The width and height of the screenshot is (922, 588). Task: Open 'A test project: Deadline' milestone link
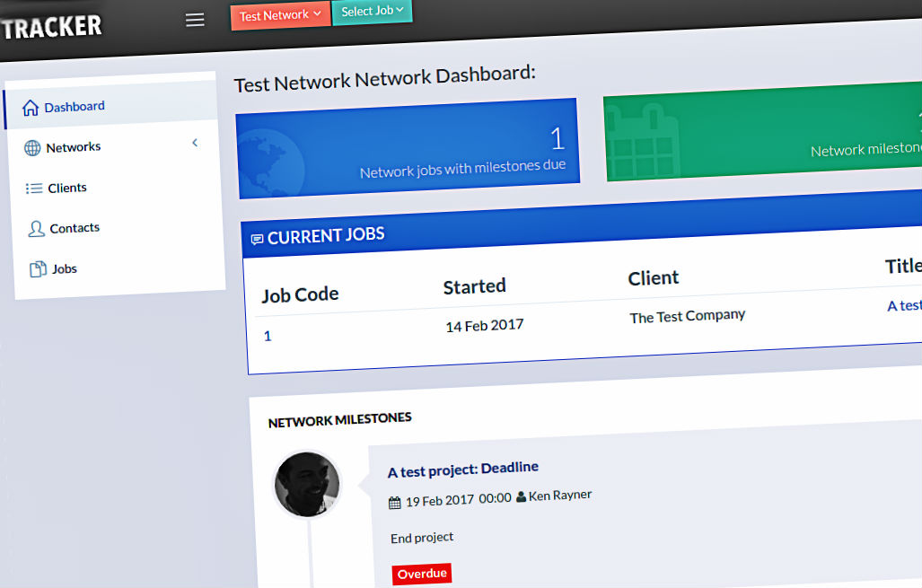(x=462, y=469)
